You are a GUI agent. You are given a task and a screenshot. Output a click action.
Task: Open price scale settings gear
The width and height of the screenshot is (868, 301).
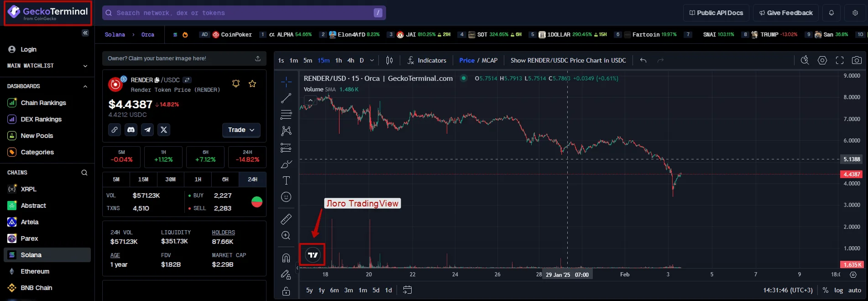click(853, 275)
